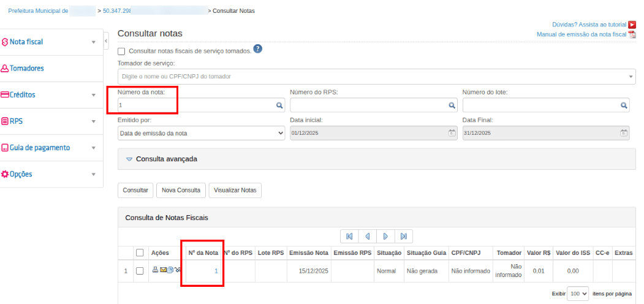The height and width of the screenshot is (304, 644).
Task: Open the Tomadores menu in the sidebar
Action: pos(27,69)
